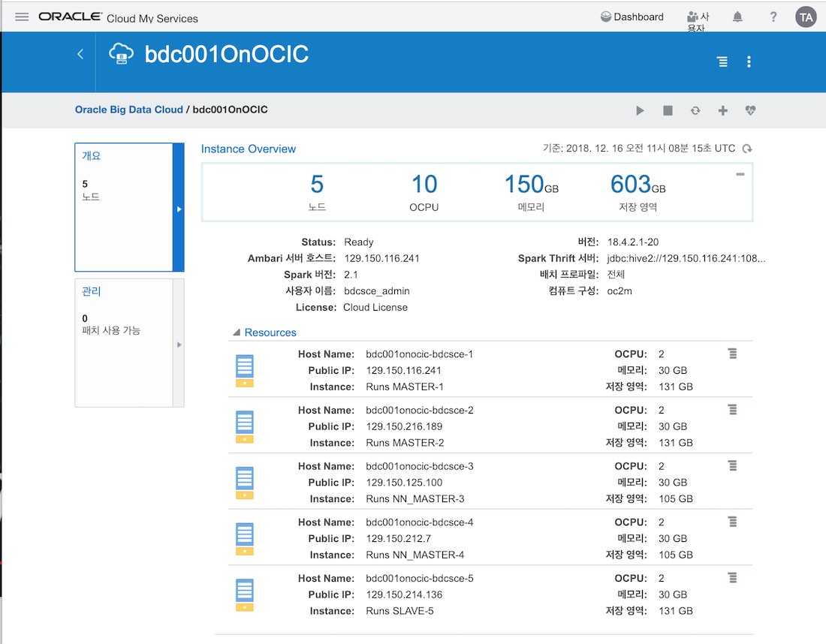Stop the instance with the square icon

click(x=668, y=110)
